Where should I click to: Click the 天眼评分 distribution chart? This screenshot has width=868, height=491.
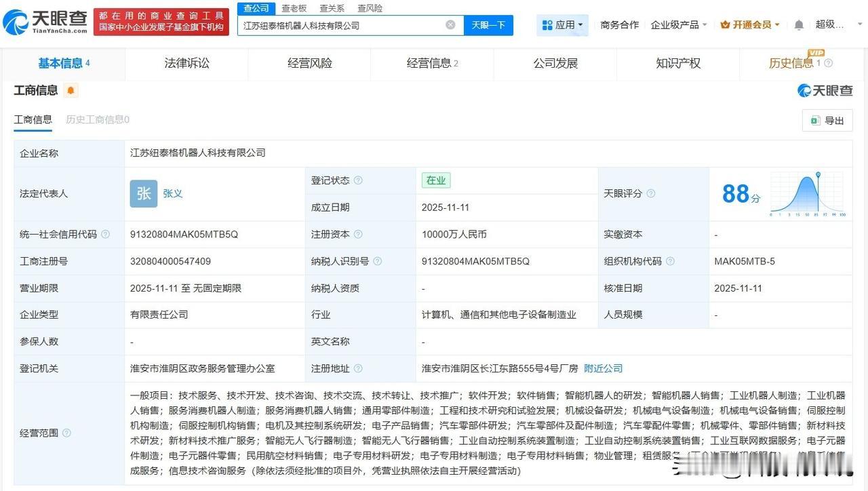[808, 194]
